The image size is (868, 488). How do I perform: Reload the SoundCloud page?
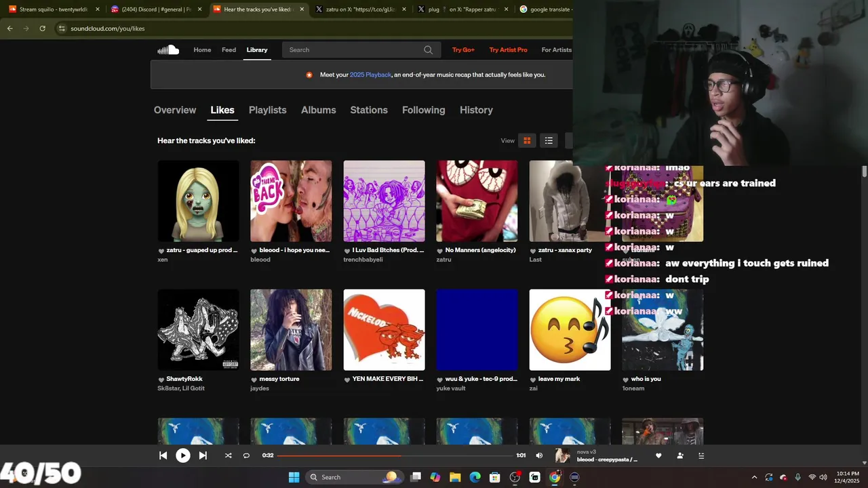[x=42, y=28]
